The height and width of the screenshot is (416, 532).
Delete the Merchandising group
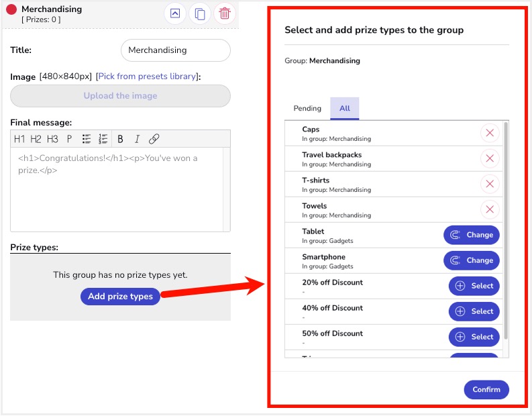(x=225, y=13)
